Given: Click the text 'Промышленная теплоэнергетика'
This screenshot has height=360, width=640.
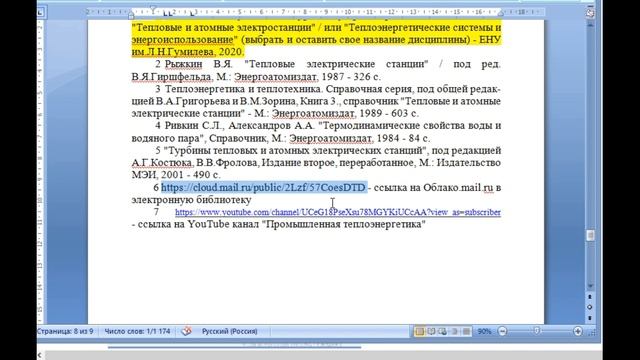Looking at the screenshot, I should pos(343,224).
